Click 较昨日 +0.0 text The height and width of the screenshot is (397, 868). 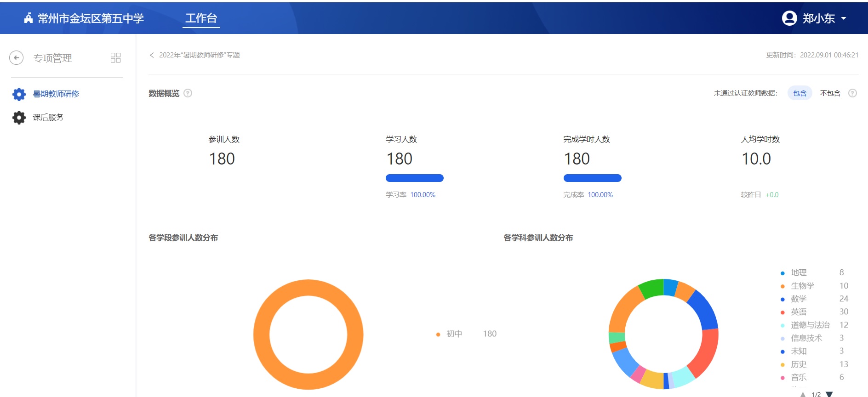pyautogui.click(x=759, y=195)
